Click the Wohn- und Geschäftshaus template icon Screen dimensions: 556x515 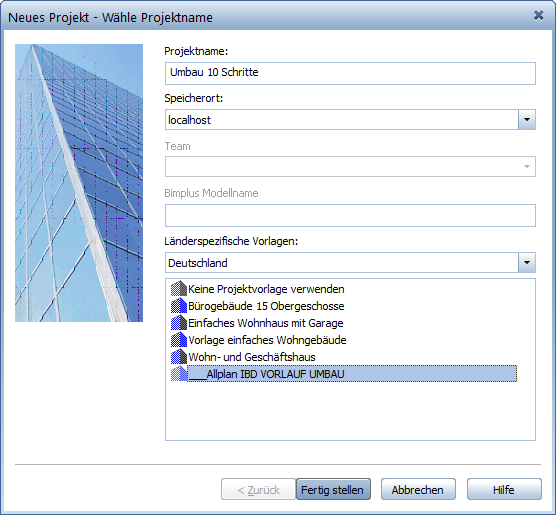179,357
